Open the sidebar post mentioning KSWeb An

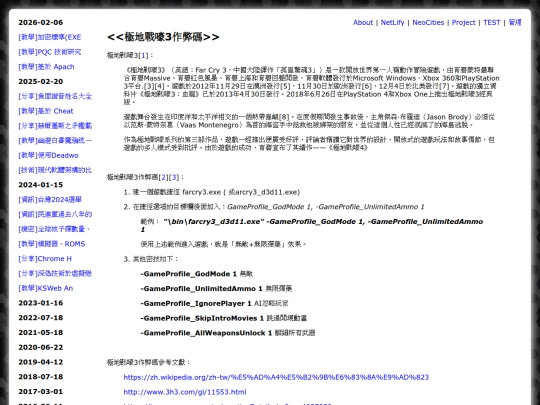pyautogui.click(x=45, y=288)
